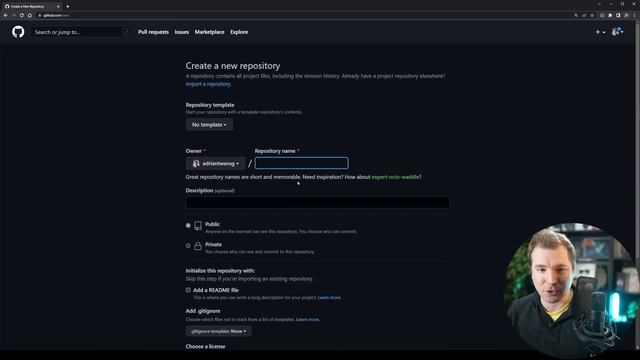Open the browser extensions puzzle icon
Image resolution: width=640 pixels, height=360 pixels.
pyautogui.click(x=610, y=16)
